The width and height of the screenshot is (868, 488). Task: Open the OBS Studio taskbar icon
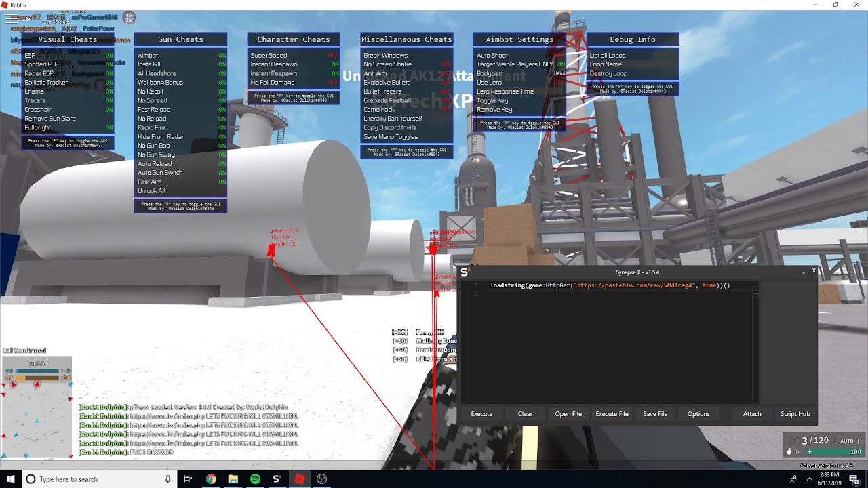pos(321,479)
